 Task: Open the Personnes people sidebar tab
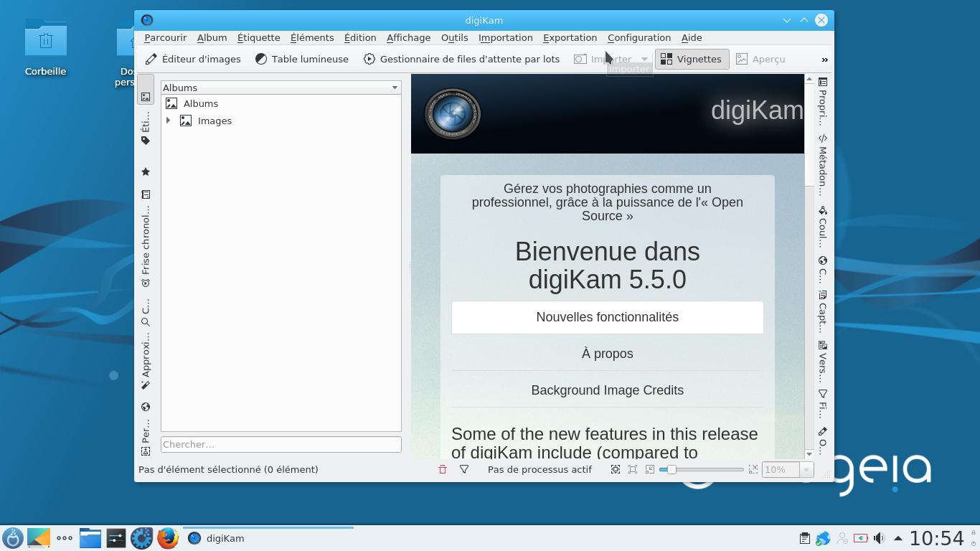coord(146,438)
